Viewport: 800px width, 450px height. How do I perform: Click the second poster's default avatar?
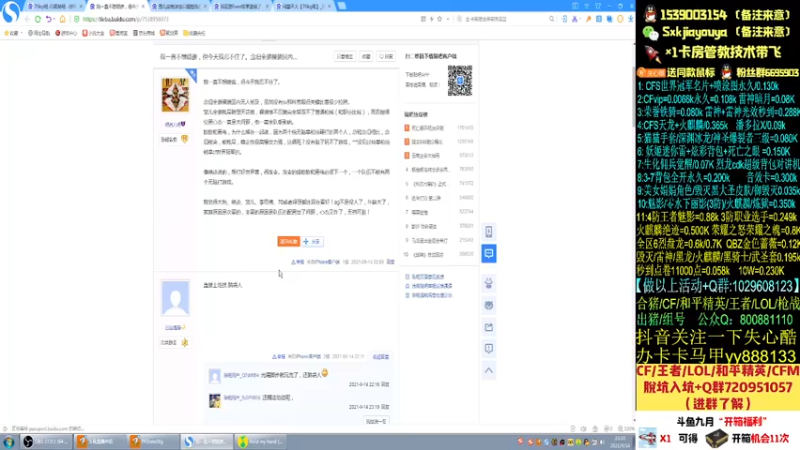pos(175,297)
